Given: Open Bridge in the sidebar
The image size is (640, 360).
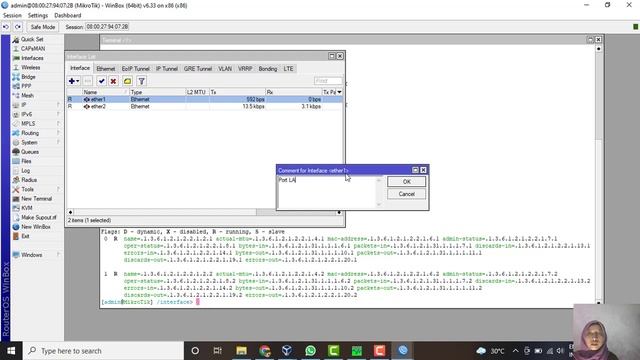Looking at the screenshot, I should coord(28,77).
